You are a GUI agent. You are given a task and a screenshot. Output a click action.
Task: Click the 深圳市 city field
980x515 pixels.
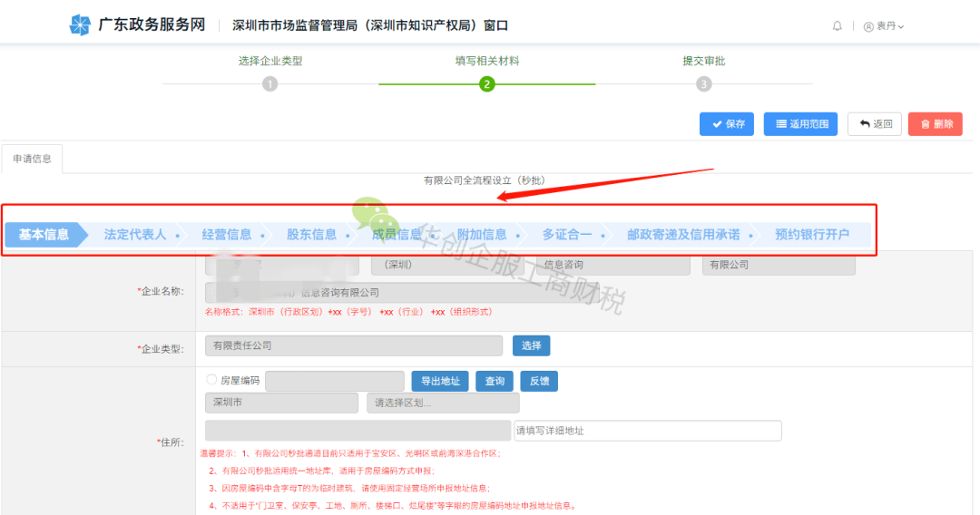click(x=281, y=403)
